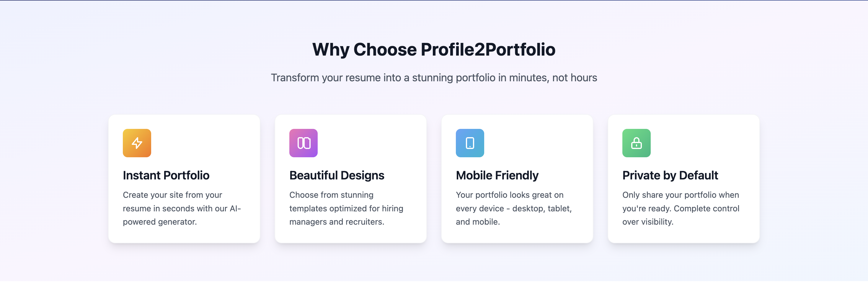Click the text about hiring managers and recruiters
This screenshot has height=282, width=868.
(346, 208)
